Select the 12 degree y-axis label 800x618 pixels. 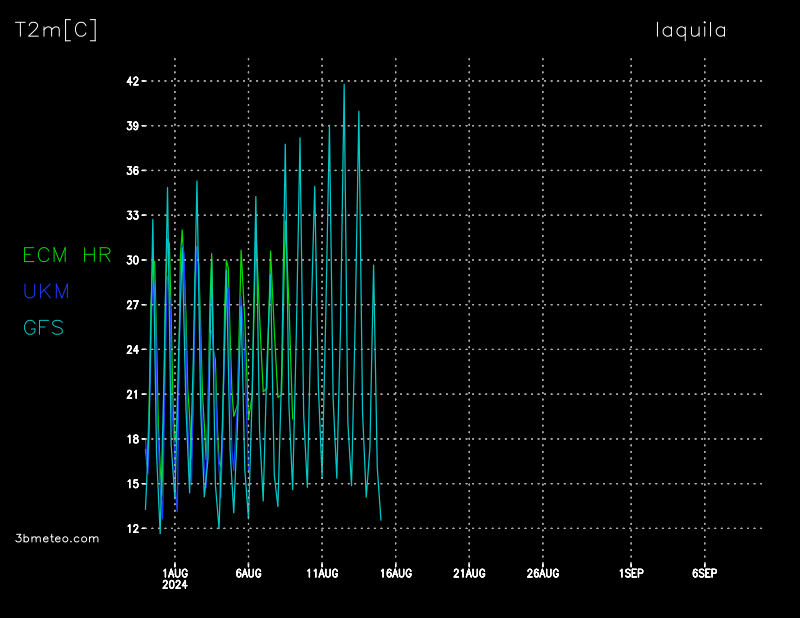pos(131,528)
